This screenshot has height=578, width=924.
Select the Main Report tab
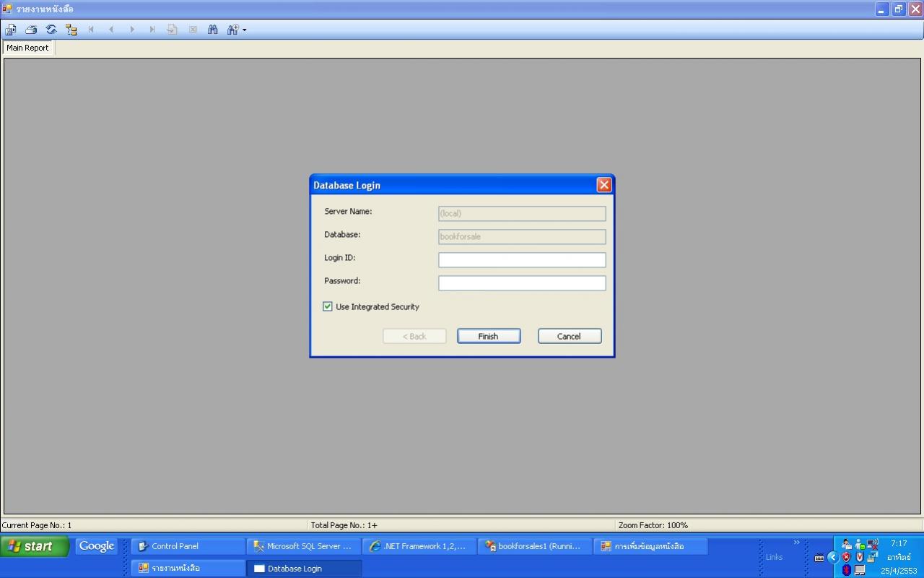point(27,48)
